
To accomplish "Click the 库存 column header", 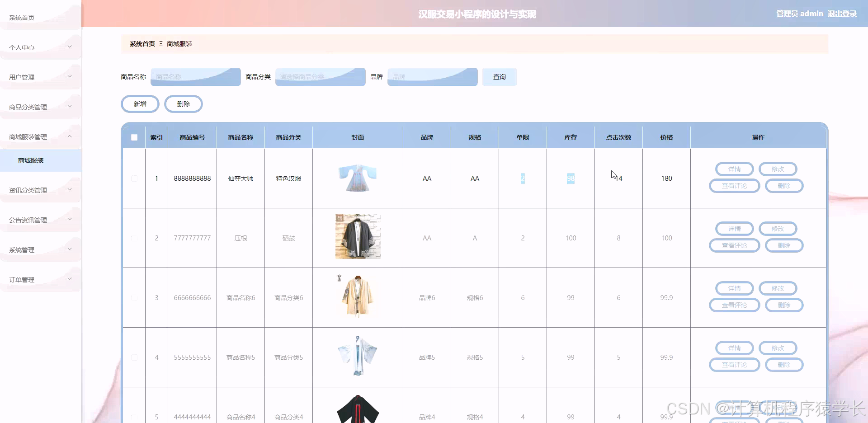I will point(571,137).
